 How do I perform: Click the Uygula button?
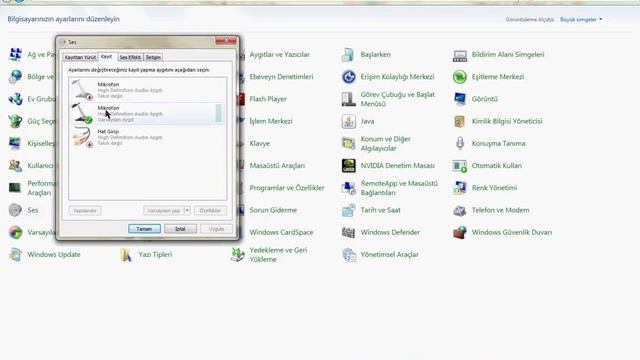point(216,229)
